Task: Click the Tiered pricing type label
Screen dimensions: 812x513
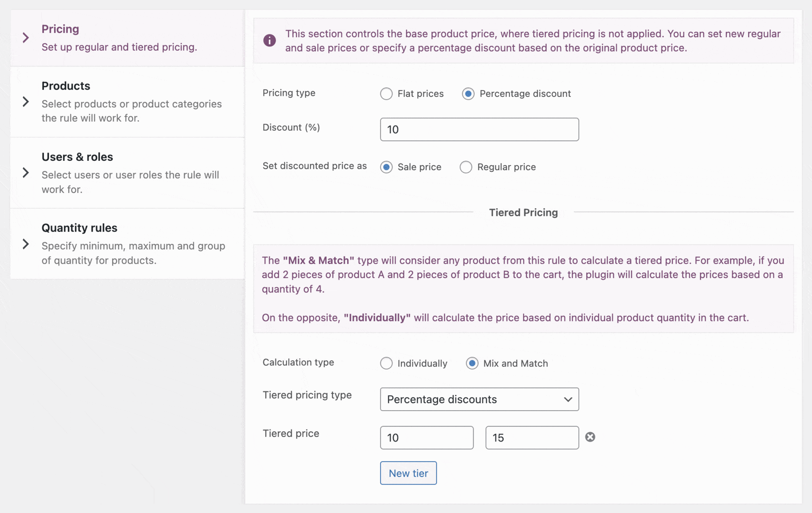Action: (x=307, y=395)
